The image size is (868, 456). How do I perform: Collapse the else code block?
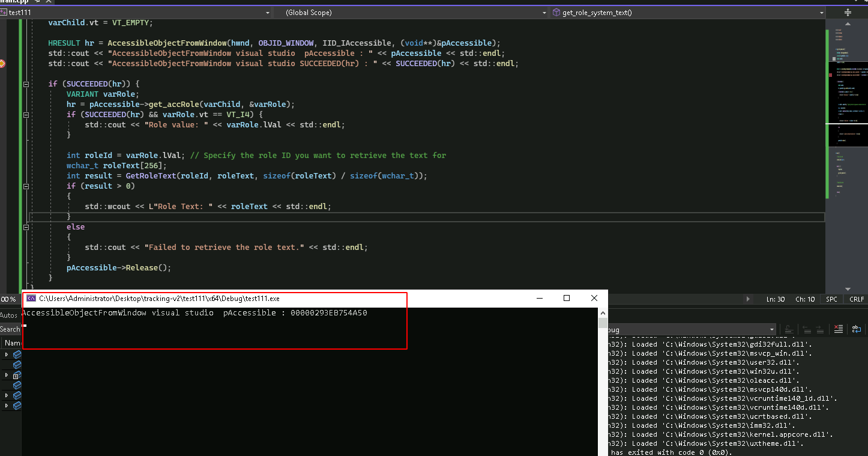(26, 227)
